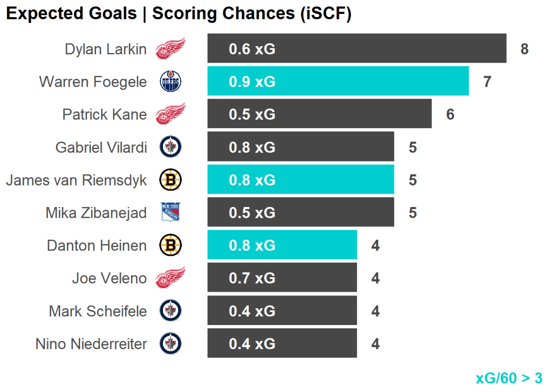The image size is (549, 392).
Task: Click the Red Wings logo beside Patrick Kane
Action: click(x=170, y=114)
